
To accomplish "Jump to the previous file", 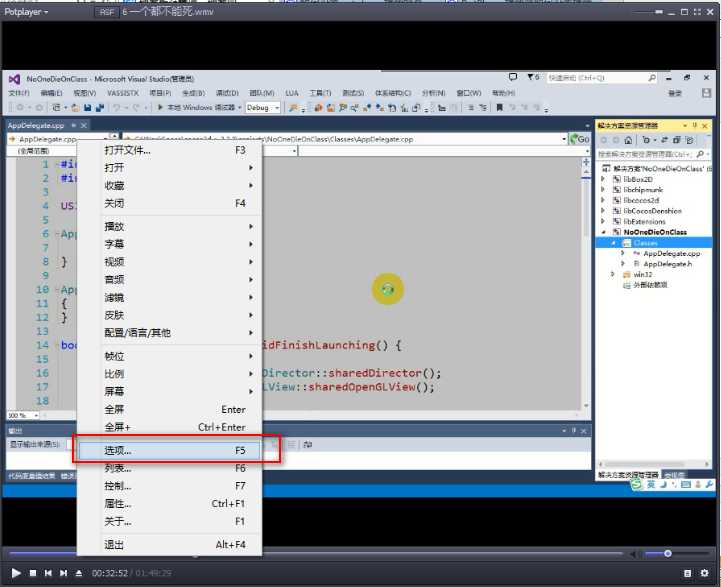I will (x=48, y=573).
